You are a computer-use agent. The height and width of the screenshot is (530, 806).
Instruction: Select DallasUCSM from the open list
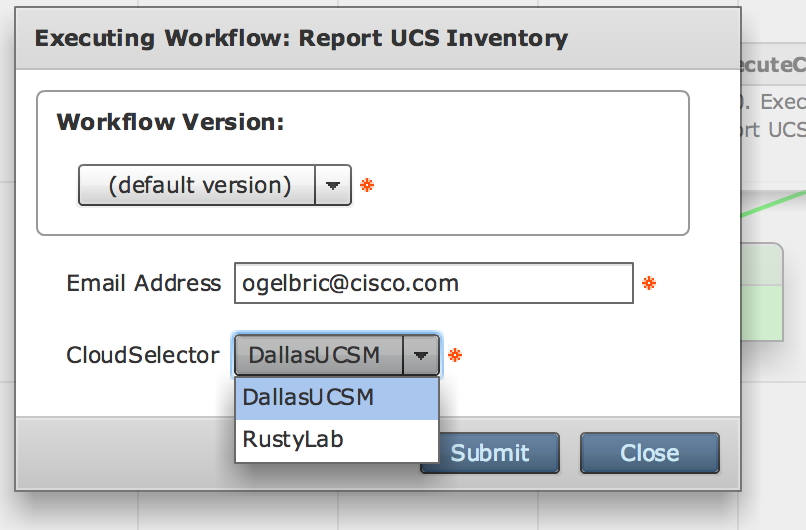(x=337, y=398)
